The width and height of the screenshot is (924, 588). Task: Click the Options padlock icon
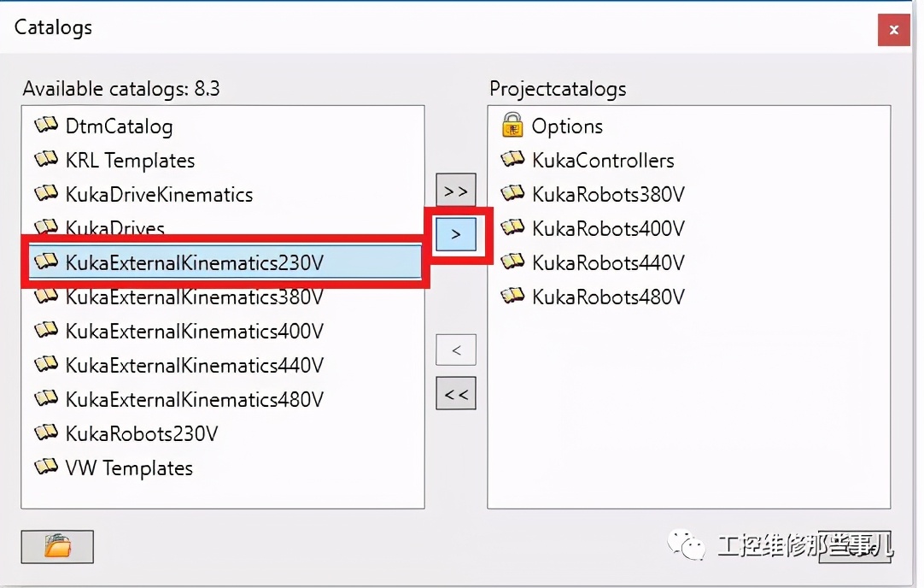click(x=512, y=126)
